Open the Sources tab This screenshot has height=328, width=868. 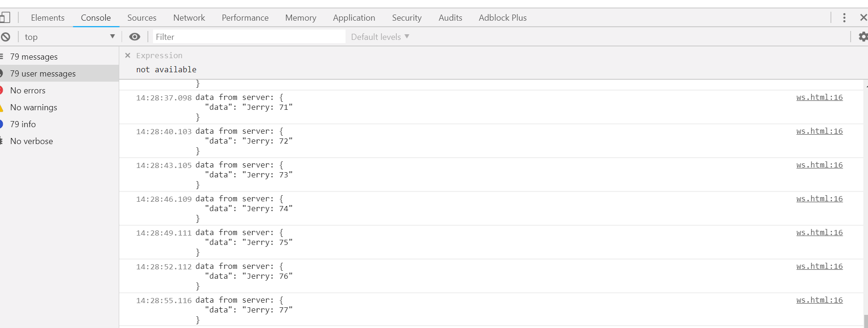click(142, 18)
